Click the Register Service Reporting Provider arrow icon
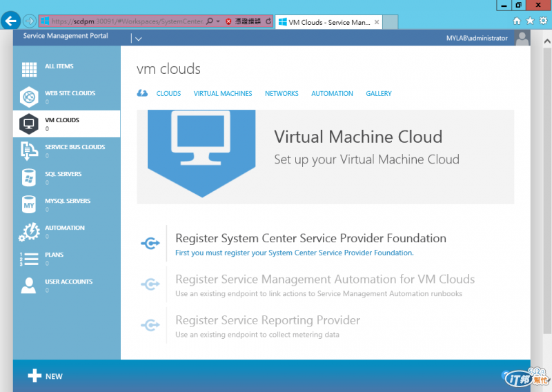The height and width of the screenshot is (392, 552). pyautogui.click(x=150, y=325)
